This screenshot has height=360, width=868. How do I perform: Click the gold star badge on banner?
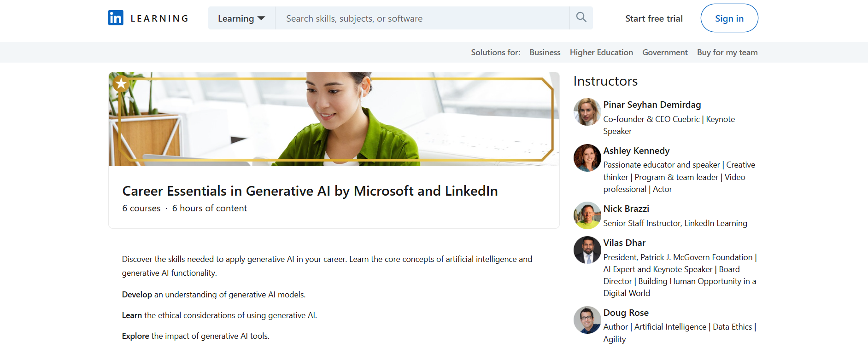(121, 84)
